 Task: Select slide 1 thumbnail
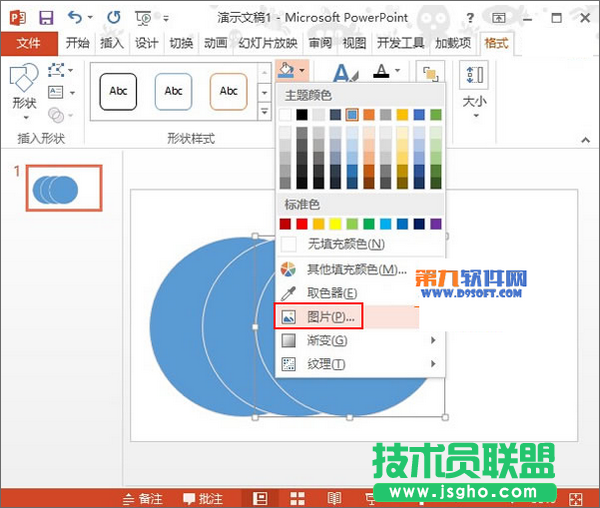point(64,188)
